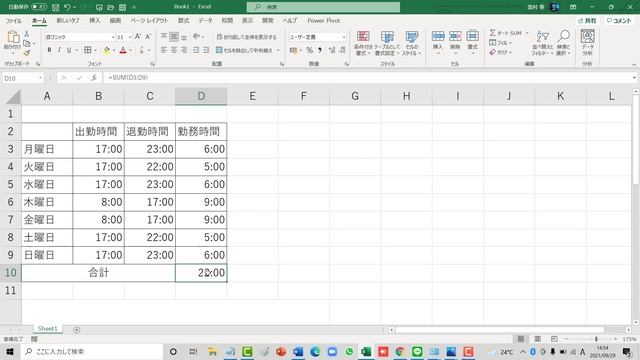Open the AutoSum dropdown arrow
The height and width of the screenshot is (360, 640).
pos(527,33)
